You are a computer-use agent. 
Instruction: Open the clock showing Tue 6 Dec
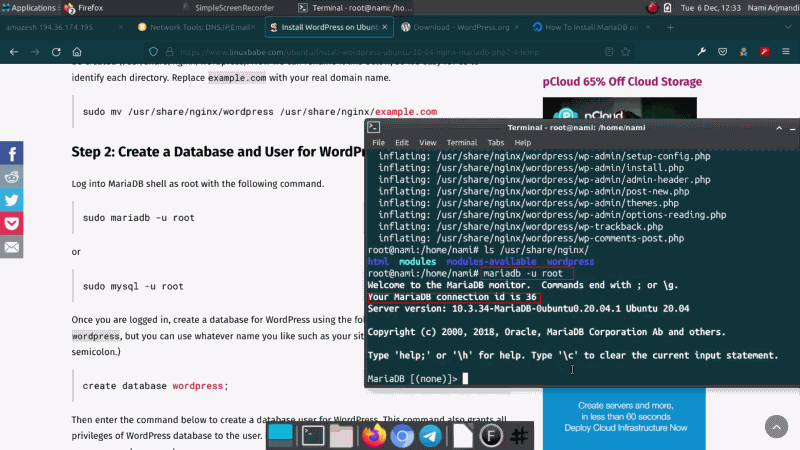(711, 8)
